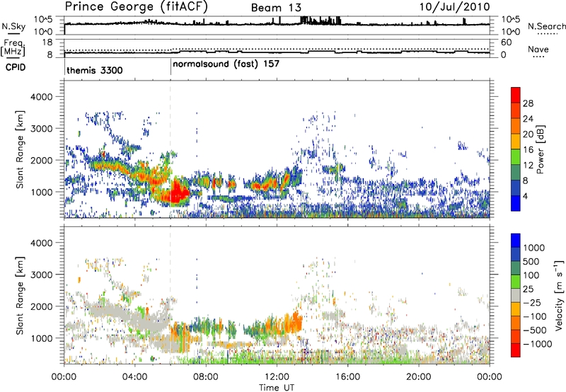Click the 'Nave' legend label

pos(538,50)
